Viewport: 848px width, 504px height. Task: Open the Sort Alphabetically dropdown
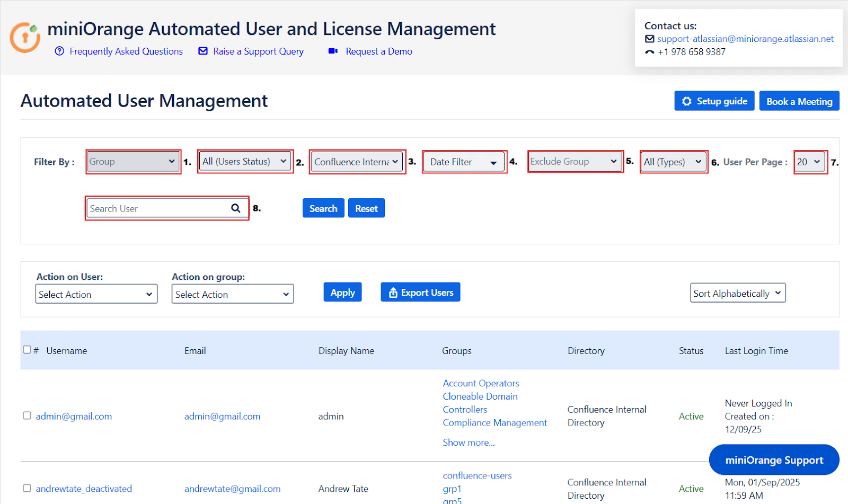click(x=737, y=293)
